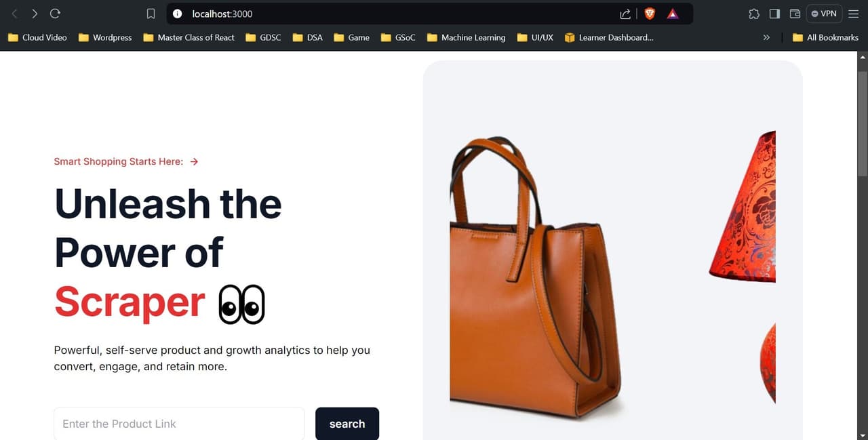Follow the Smart Shopping Starts Here link
The image size is (868, 440).
coord(126,161)
